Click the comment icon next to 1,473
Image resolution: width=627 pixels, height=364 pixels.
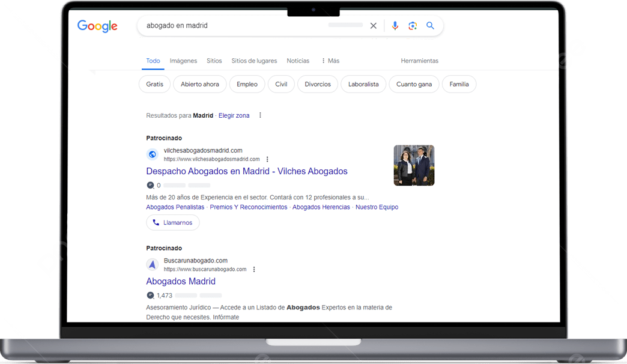tap(150, 295)
